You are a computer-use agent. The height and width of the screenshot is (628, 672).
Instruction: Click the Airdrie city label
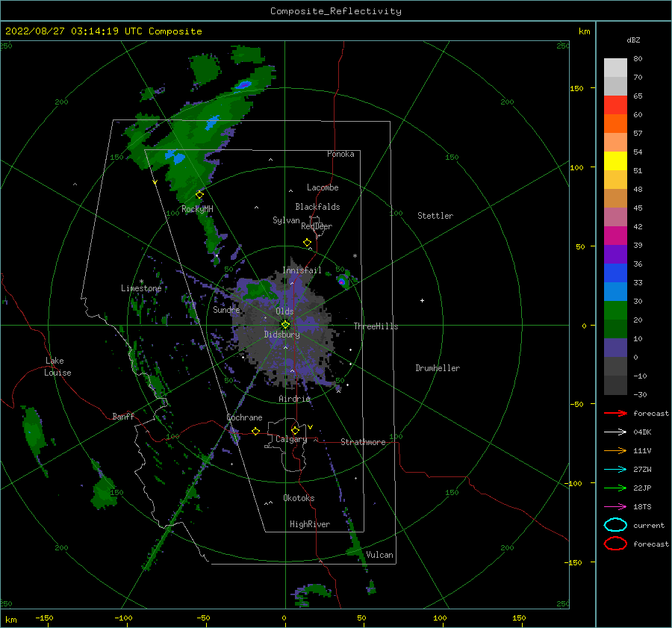click(x=294, y=399)
